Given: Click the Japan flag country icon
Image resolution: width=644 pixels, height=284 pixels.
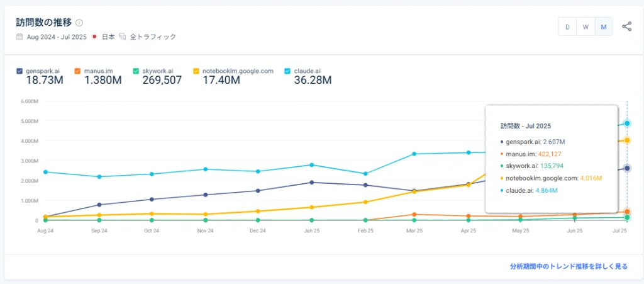Looking at the screenshot, I should click(x=94, y=37).
